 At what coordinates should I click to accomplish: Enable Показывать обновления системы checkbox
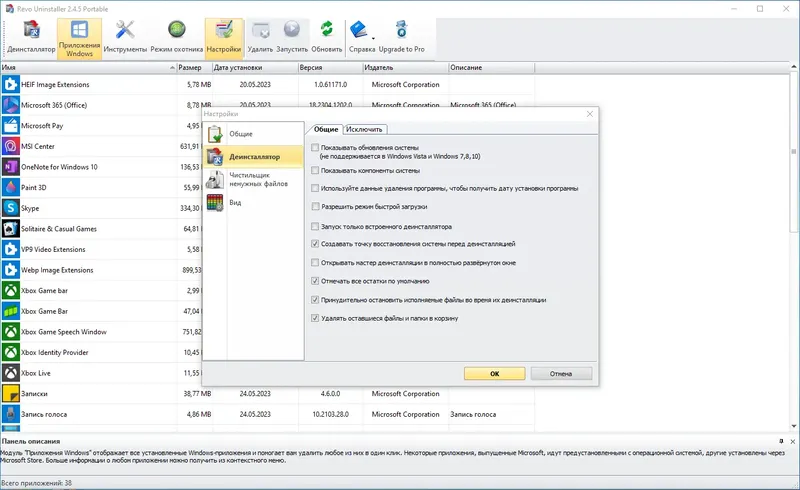point(315,148)
